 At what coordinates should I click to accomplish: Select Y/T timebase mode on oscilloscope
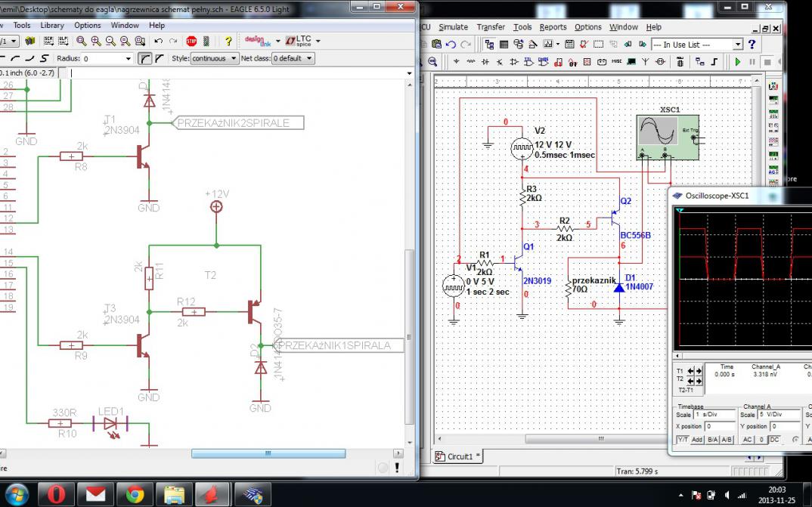coord(682,439)
